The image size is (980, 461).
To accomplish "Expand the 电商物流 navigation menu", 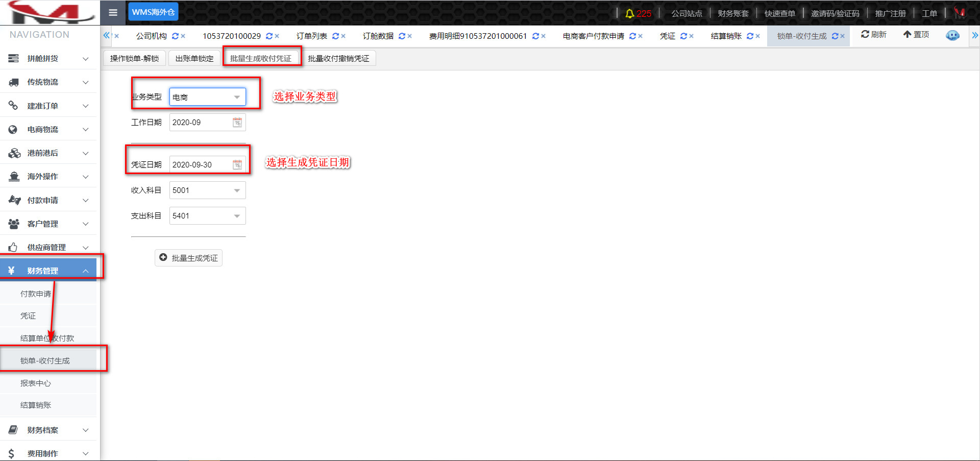I will 48,130.
